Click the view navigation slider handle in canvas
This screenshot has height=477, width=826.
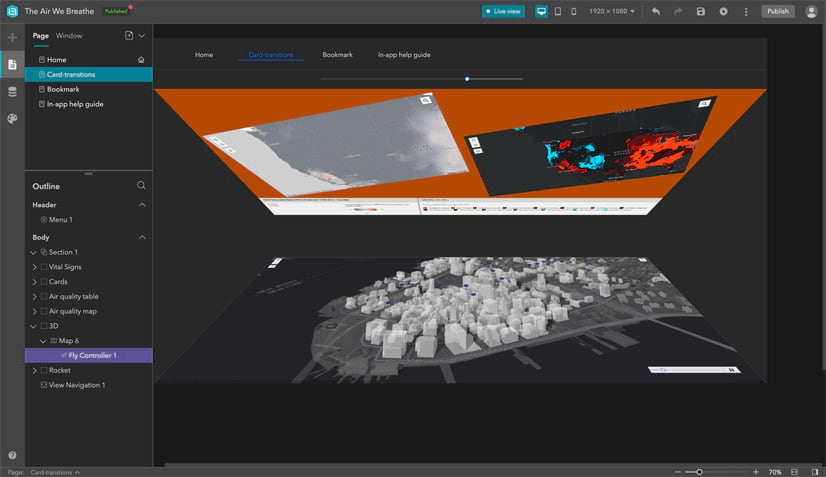(x=467, y=79)
